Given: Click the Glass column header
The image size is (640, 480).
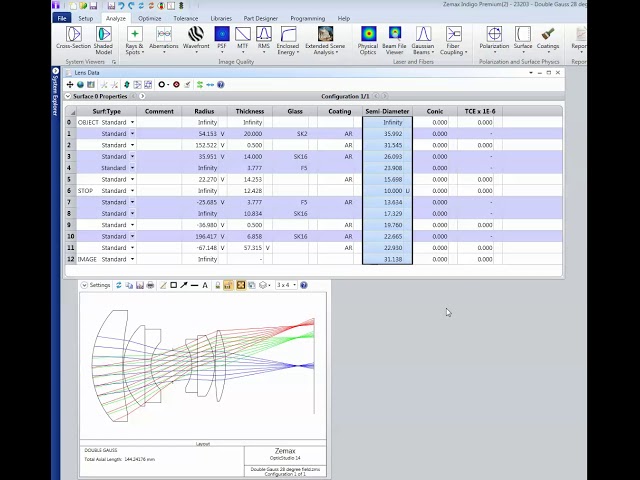Looking at the screenshot, I should tap(295, 111).
